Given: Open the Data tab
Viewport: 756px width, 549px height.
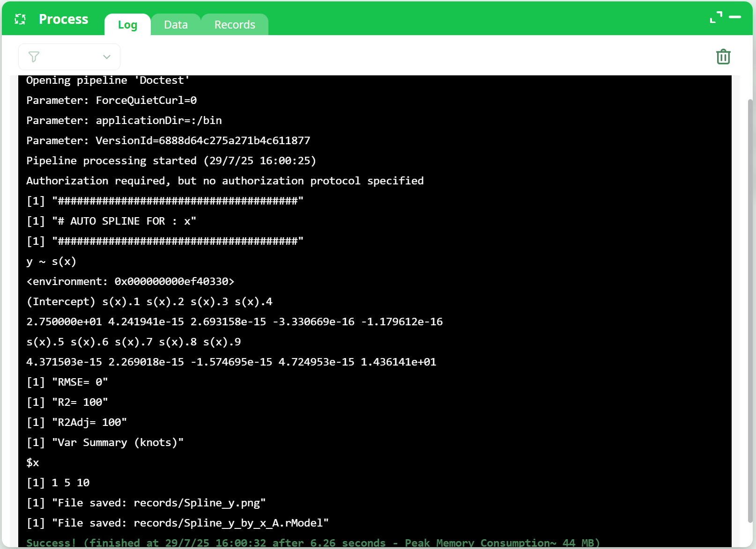Looking at the screenshot, I should click(x=176, y=25).
